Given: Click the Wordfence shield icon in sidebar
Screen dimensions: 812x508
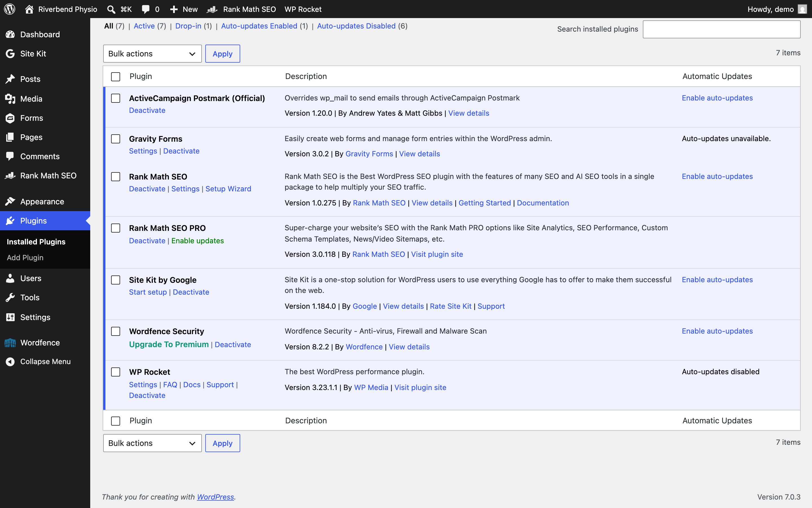Looking at the screenshot, I should tap(10, 342).
